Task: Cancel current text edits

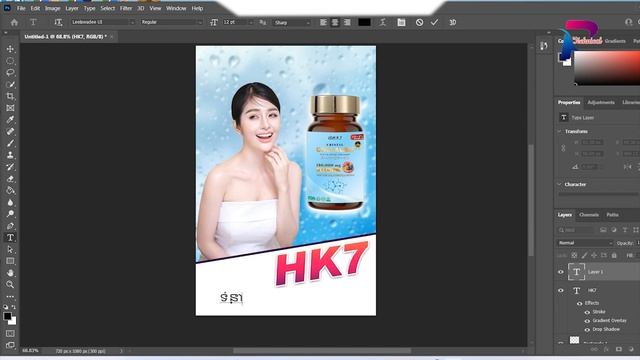Action: 419,22
